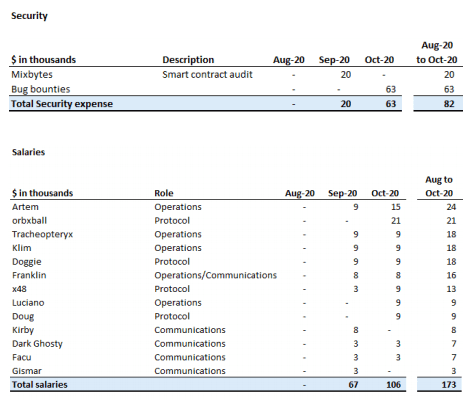Image resolution: width=474 pixels, height=406 pixels.
Task: Click orbxball's Oct-20 value 21
Action: tap(396, 221)
